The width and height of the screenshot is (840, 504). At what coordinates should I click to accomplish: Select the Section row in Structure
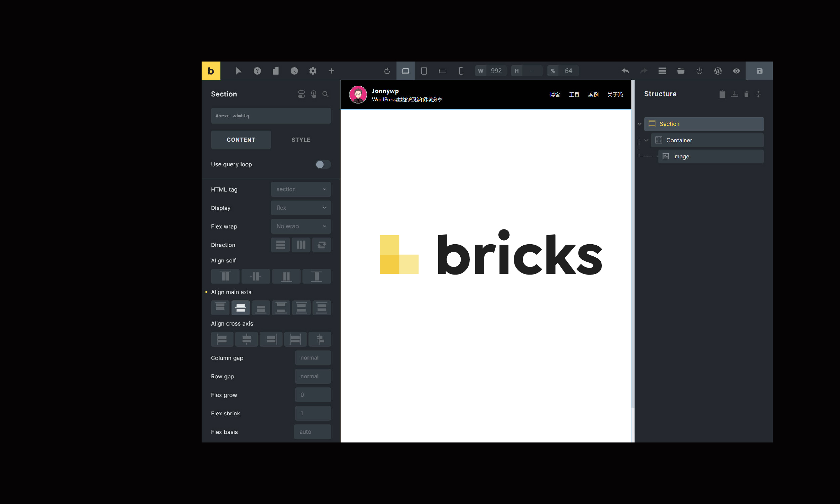(704, 124)
